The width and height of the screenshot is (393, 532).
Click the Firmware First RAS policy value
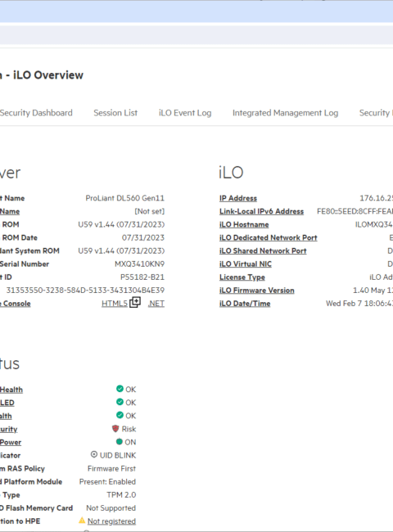click(111, 468)
